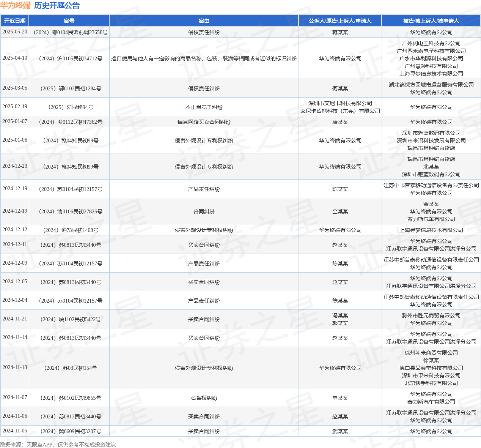Viewport: 481px width, 448px height.
Task: Click date cell 2025-03-05
Action: click(15, 88)
